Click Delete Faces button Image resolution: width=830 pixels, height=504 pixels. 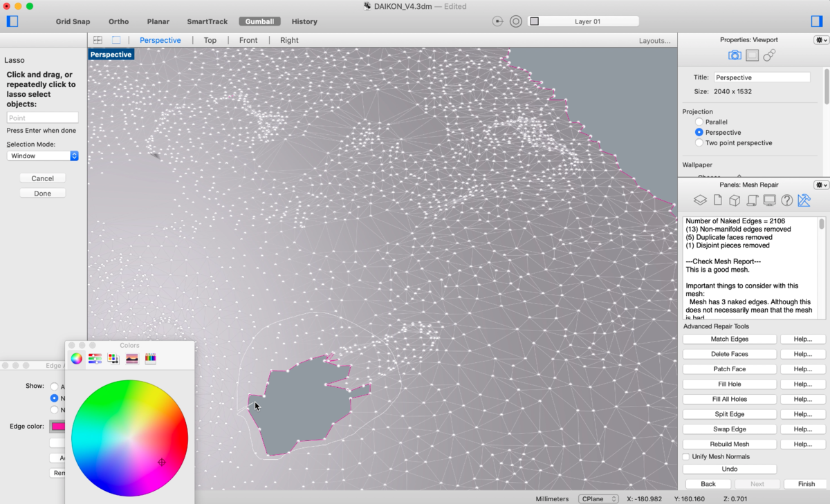730,354
